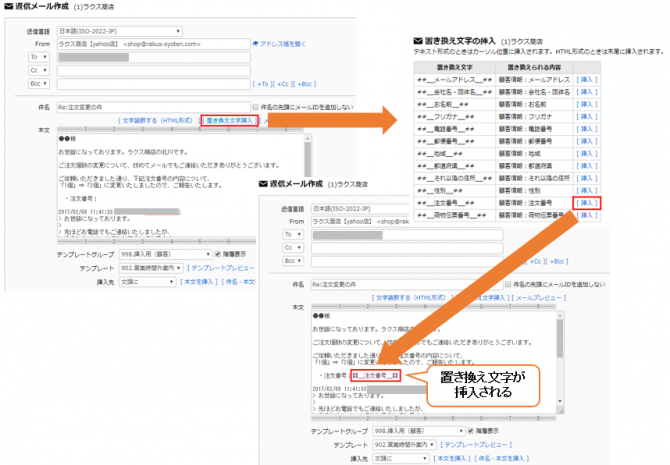Open テンプレート dropdown in upper-left window
The height and width of the screenshot is (465, 670).
[x=151, y=268]
